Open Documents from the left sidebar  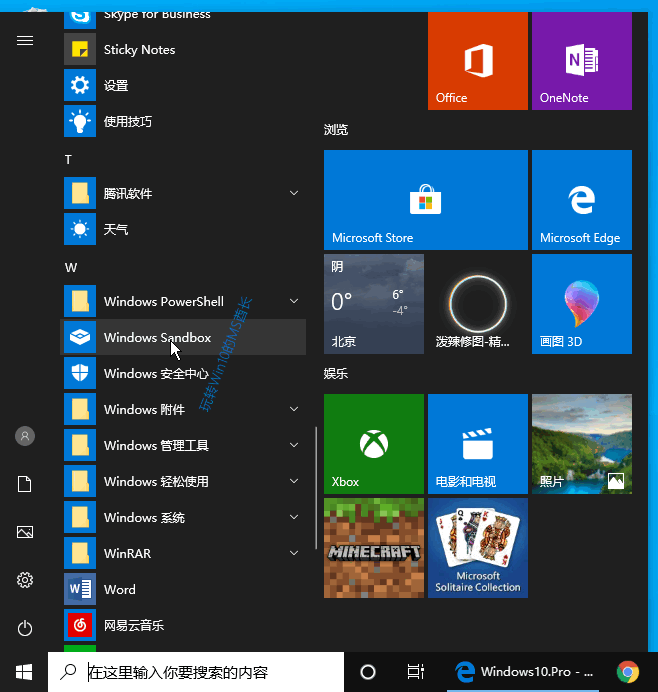25,484
